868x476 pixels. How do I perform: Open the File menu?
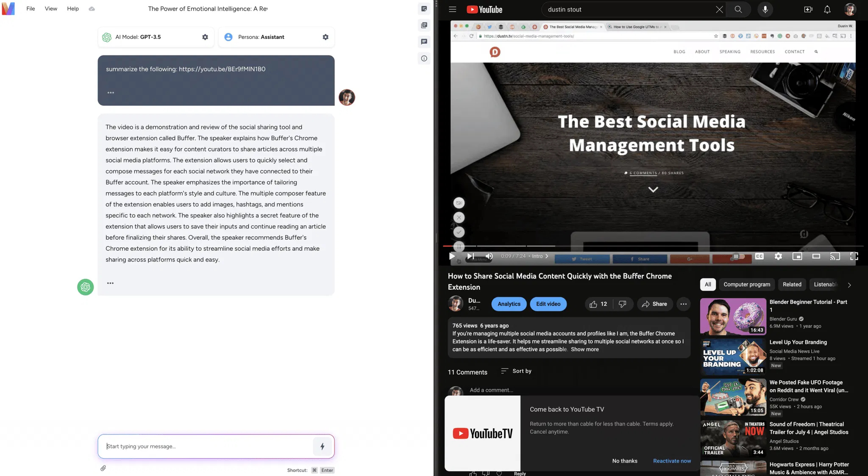point(31,8)
